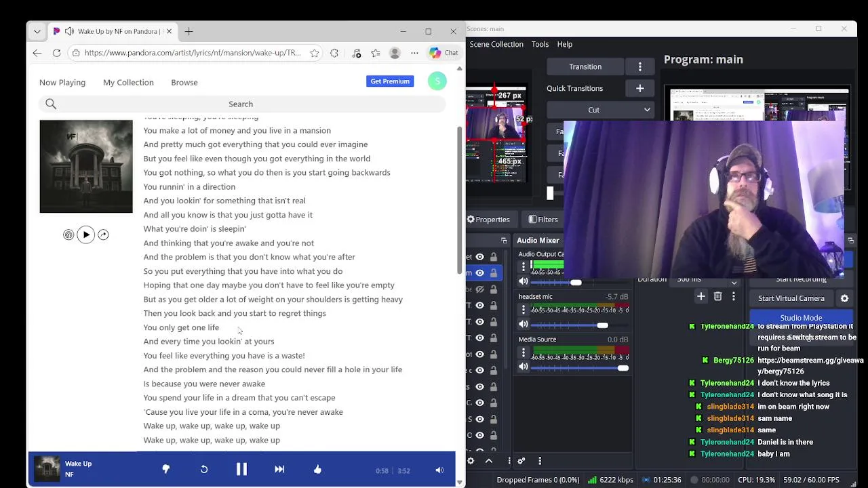This screenshot has width=868, height=488.
Task: Click the share icon right of play button
Action: [x=103, y=235]
